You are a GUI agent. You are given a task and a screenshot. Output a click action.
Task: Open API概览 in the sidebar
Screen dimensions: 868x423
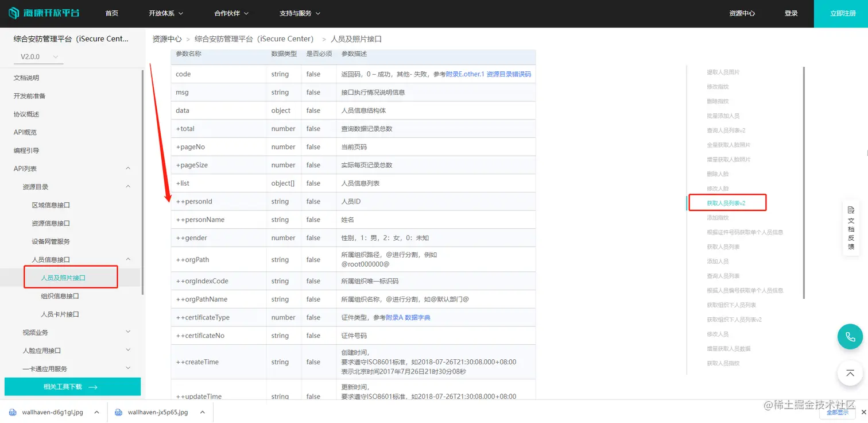click(x=25, y=132)
